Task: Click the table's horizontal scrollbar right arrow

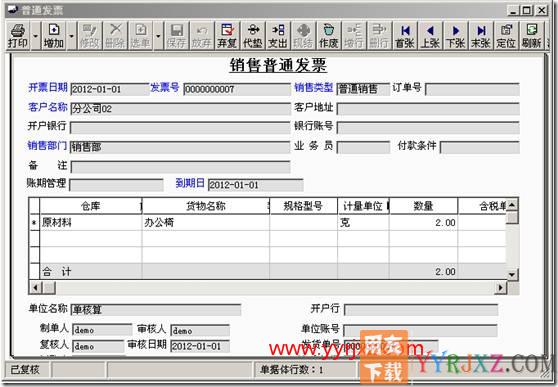Action: pos(500,287)
